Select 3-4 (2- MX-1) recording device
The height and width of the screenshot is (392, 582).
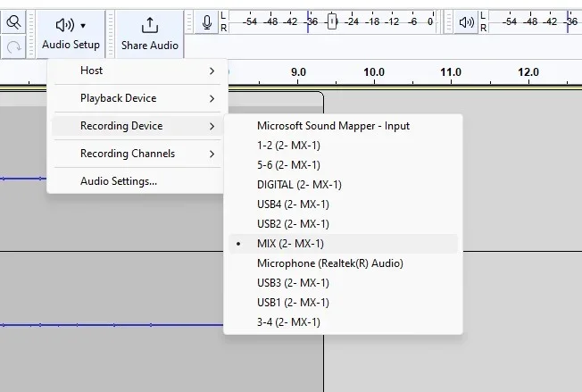pos(343,322)
